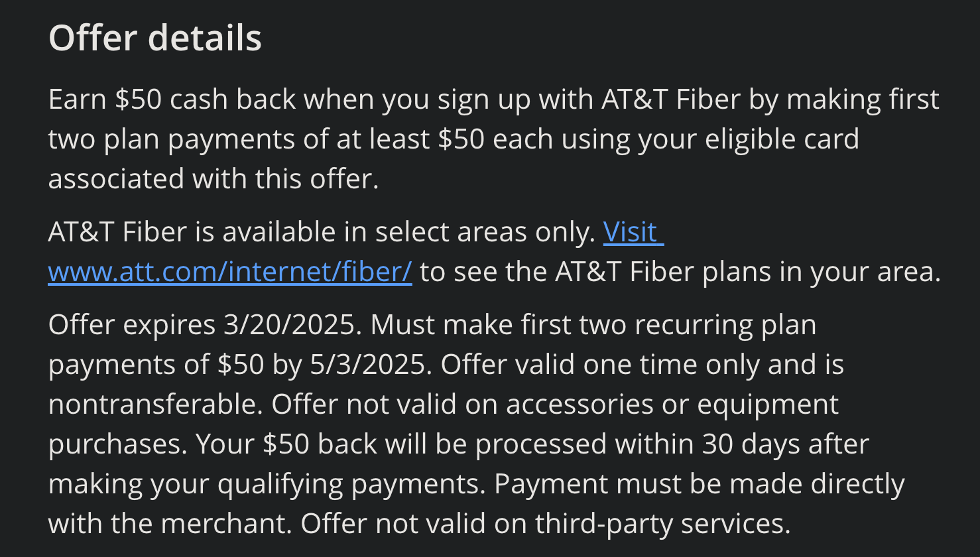The width and height of the screenshot is (980, 557).
Task: Click "first two recurring plan" text
Action: tap(668, 325)
